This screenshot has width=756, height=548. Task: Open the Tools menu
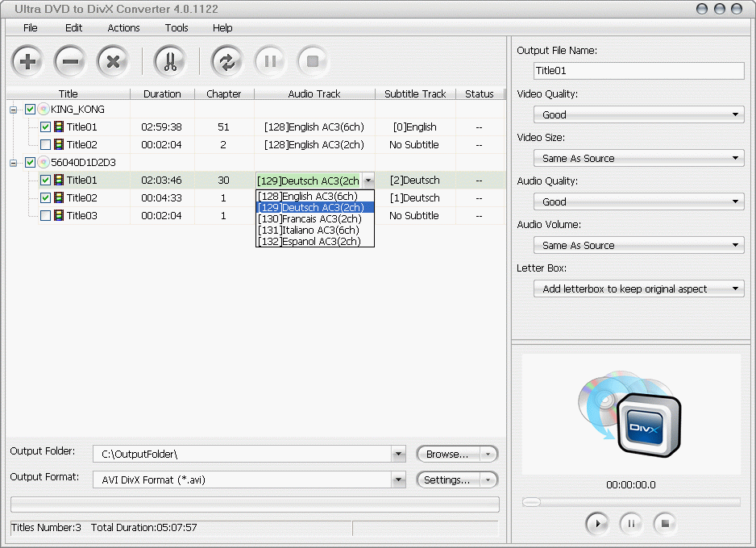(177, 28)
